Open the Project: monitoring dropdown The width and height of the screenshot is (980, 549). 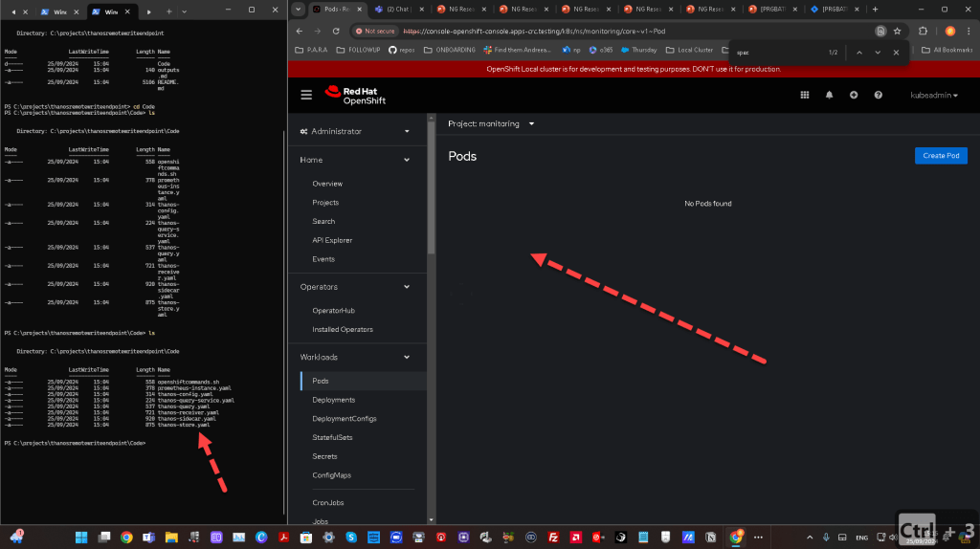491,123
